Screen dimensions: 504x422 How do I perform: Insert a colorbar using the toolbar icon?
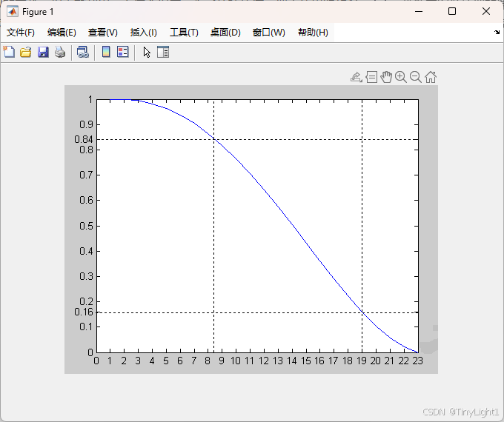coord(106,52)
